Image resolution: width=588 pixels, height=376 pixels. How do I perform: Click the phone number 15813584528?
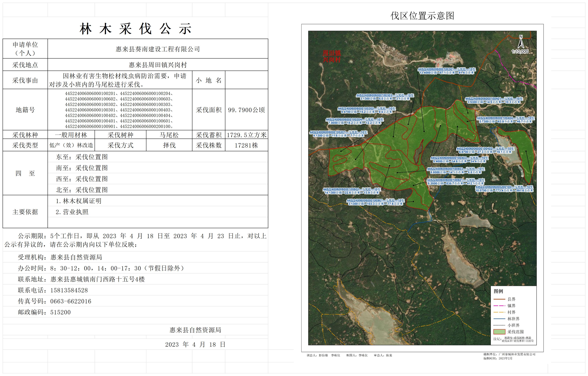click(x=69, y=290)
